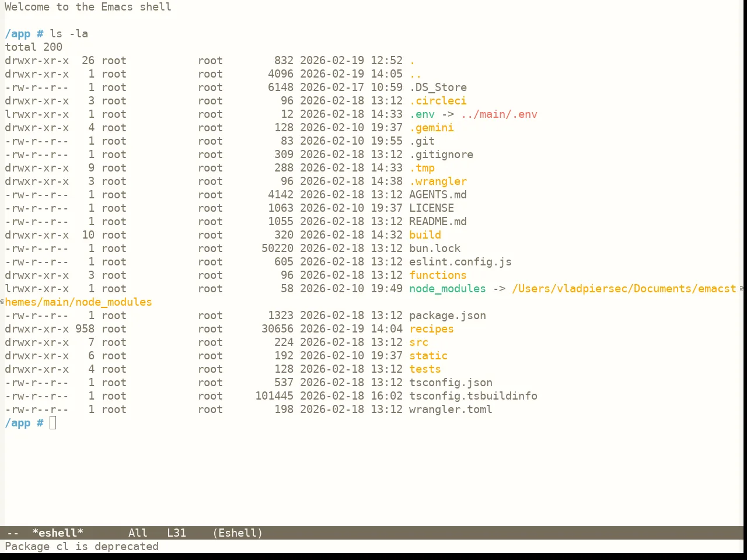747x560 pixels.
Task: Click the eslint.config.js file name
Action: (x=460, y=262)
